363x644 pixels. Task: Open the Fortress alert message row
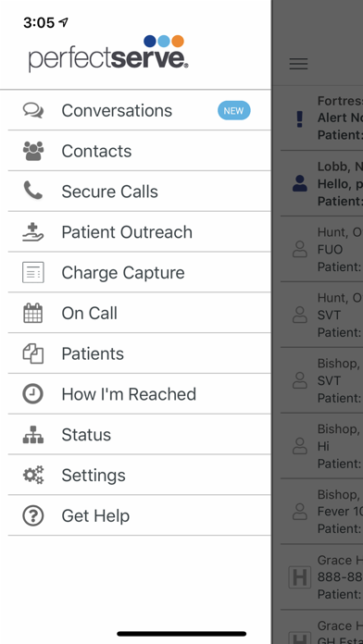click(322, 118)
